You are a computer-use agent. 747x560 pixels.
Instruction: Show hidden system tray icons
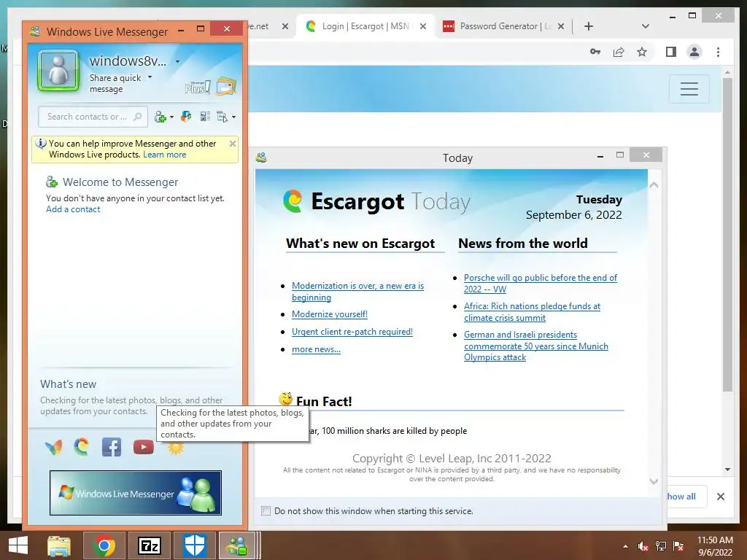(x=625, y=546)
